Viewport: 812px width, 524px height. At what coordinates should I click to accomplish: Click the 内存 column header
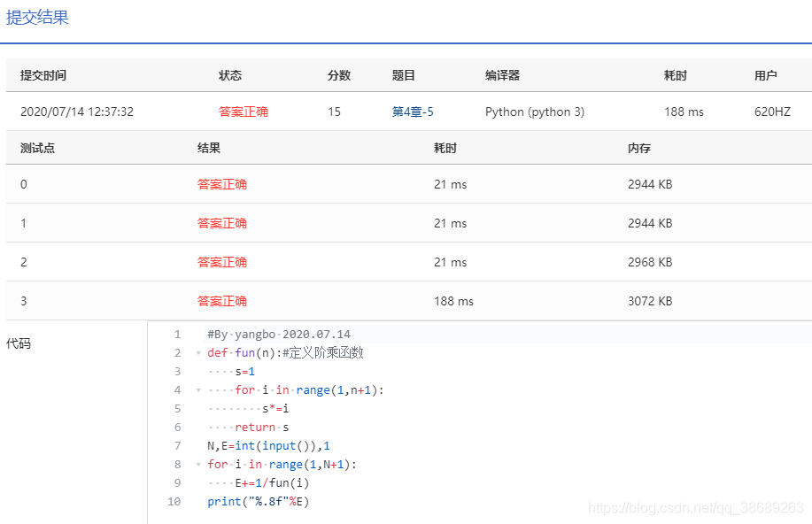(639, 148)
